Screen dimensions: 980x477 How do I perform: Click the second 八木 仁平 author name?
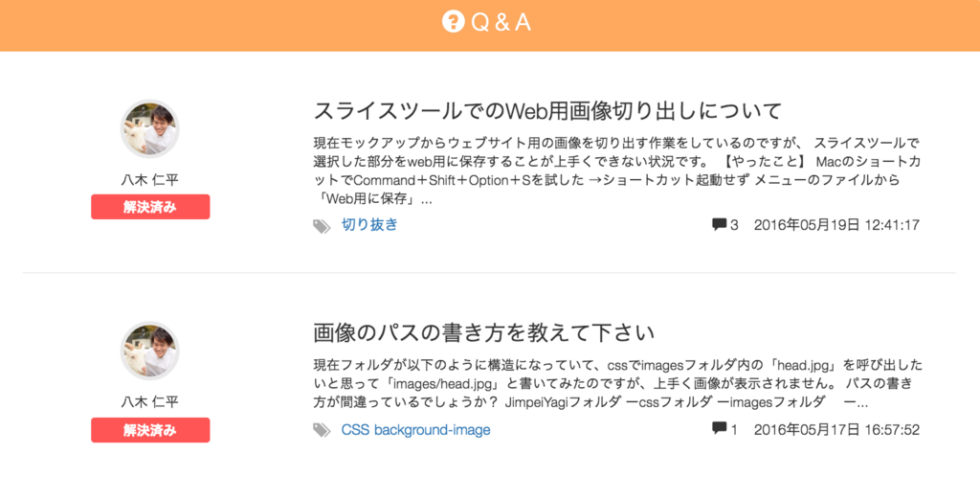pyautogui.click(x=150, y=402)
